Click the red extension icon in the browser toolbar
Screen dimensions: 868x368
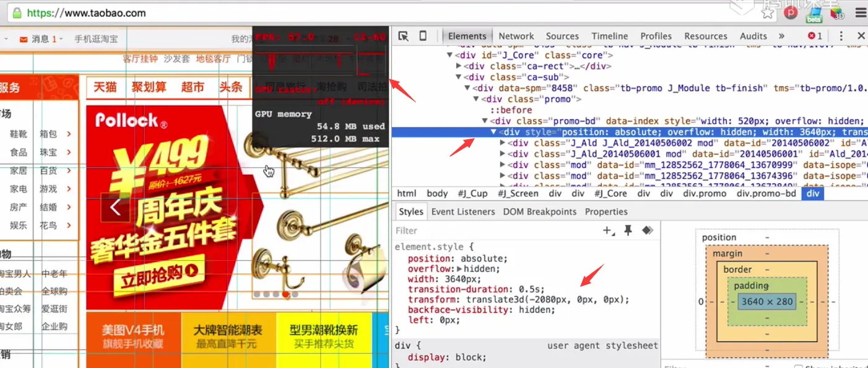coord(791,12)
